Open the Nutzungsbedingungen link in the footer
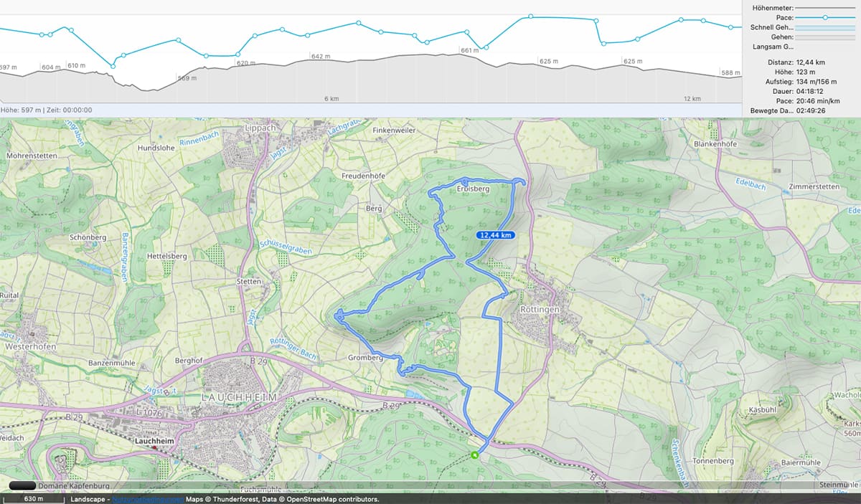This screenshot has width=861, height=504. 147,499
